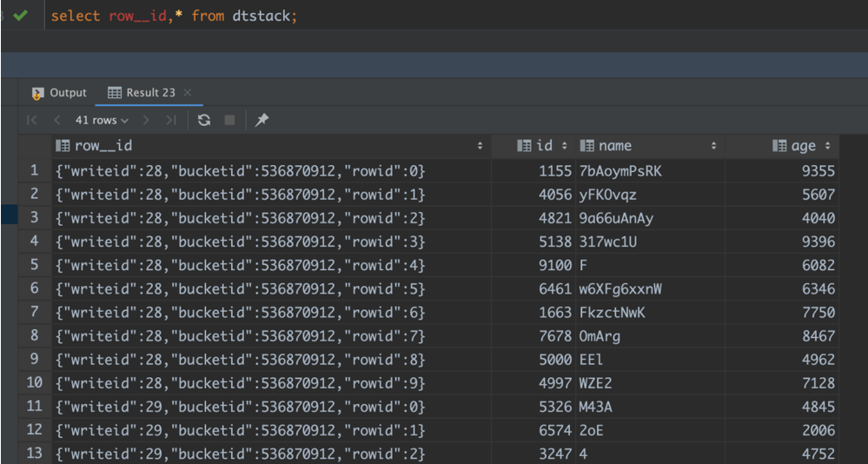Click cell with name yFKOvqz
868x464 pixels.
click(650, 195)
